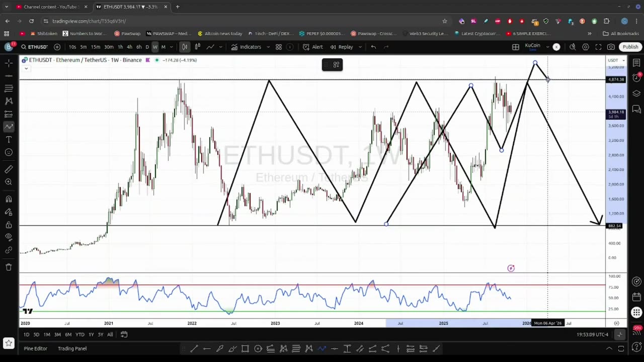
Task: Toggle lock all drawings
Action: click(9, 225)
